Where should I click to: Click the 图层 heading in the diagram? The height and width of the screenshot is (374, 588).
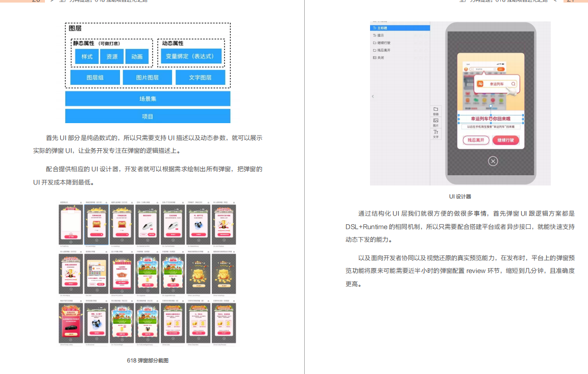point(75,28)
